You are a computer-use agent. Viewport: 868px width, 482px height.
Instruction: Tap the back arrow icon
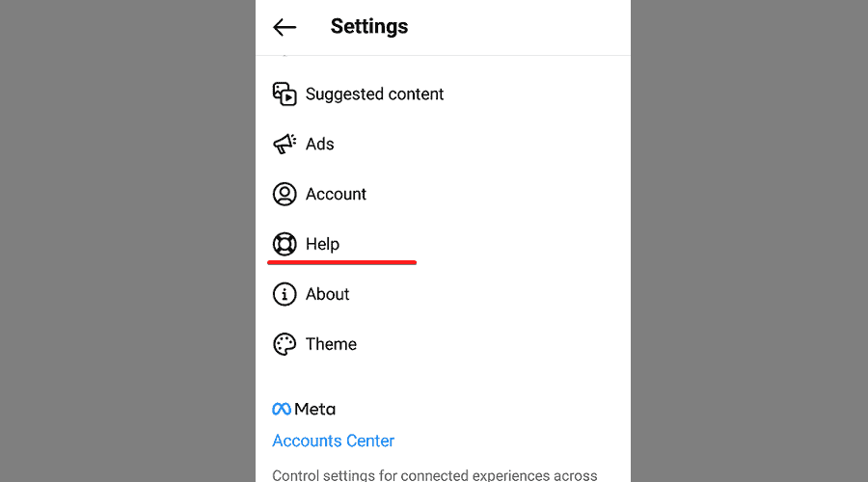coord(285,27)
